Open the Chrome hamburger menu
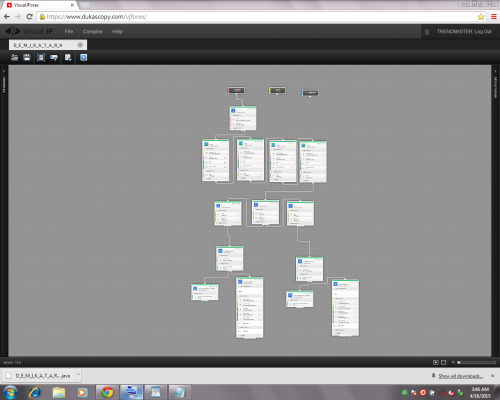Image resolution: width=500 pixels, height=400 pixels. click(494, 17)
